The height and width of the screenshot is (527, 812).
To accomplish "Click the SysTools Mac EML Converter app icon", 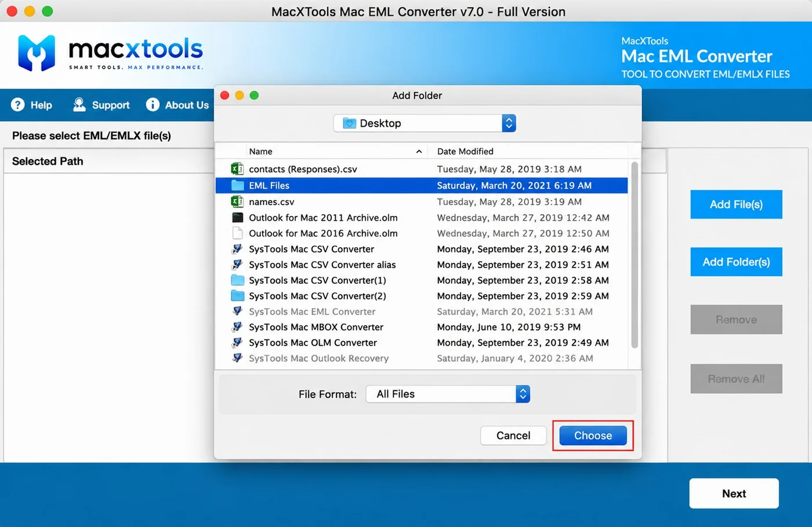I will coord(237,312).
